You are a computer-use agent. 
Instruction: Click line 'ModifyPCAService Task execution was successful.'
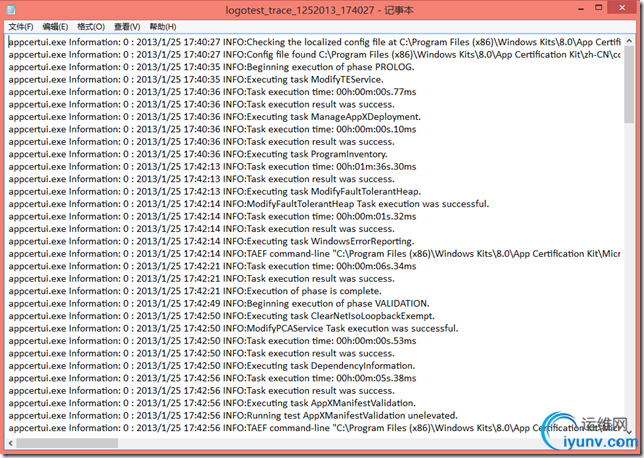click(233, 328)
